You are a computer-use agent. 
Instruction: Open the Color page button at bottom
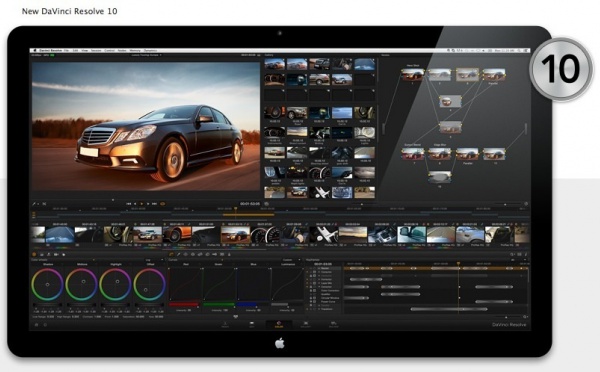click(x=279, y=324)
